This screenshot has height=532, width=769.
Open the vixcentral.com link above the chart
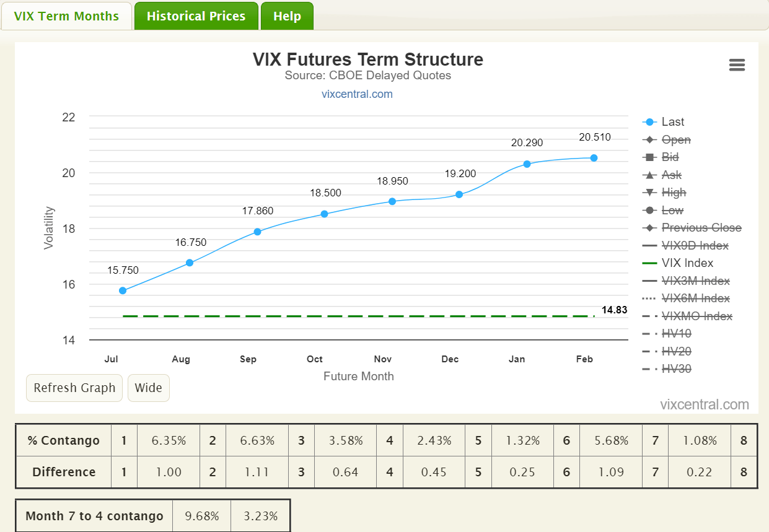tap(357, 94)
